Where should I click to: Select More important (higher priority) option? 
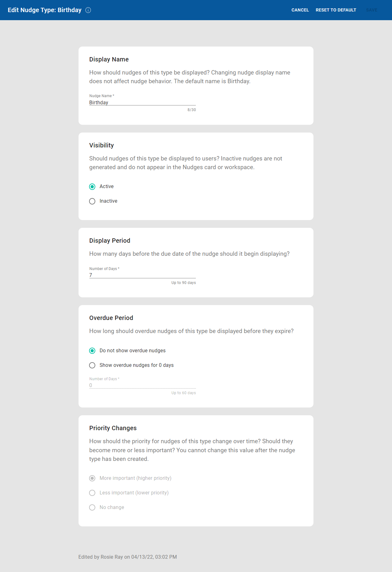pos(92,478)
